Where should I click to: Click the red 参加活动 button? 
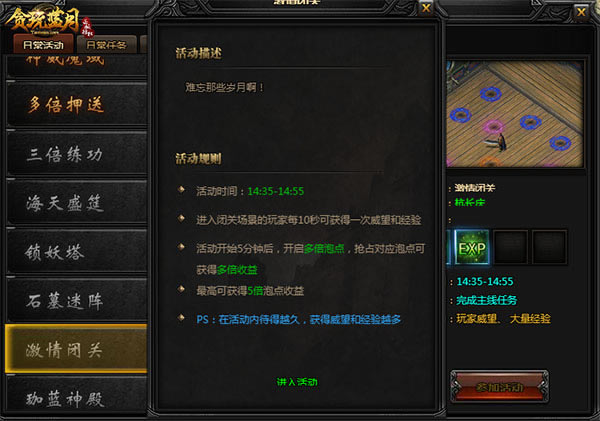point(499,387)
